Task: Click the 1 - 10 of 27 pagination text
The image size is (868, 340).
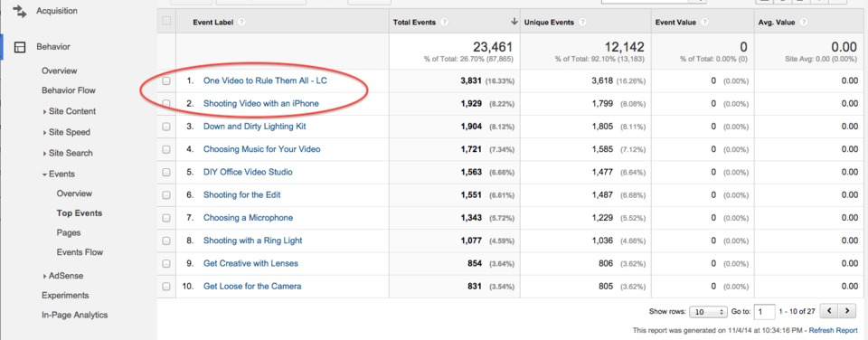Action: click(797, 312)
